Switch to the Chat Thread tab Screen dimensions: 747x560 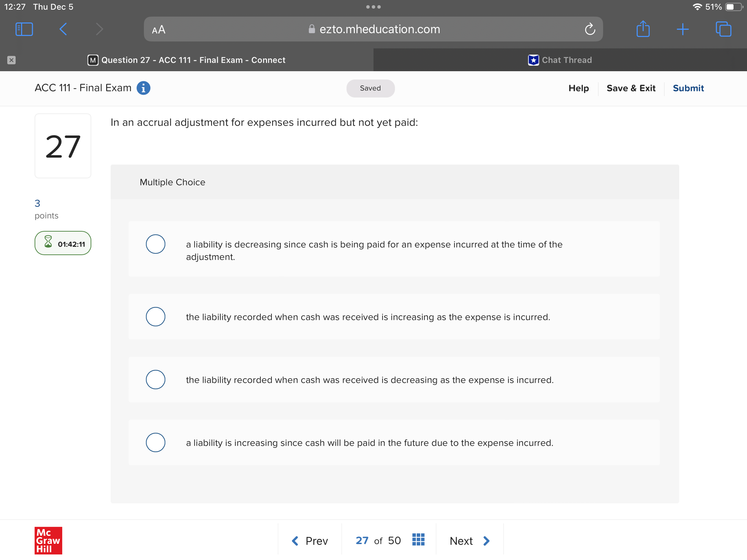pyautogui.click(x=560, y=60)
